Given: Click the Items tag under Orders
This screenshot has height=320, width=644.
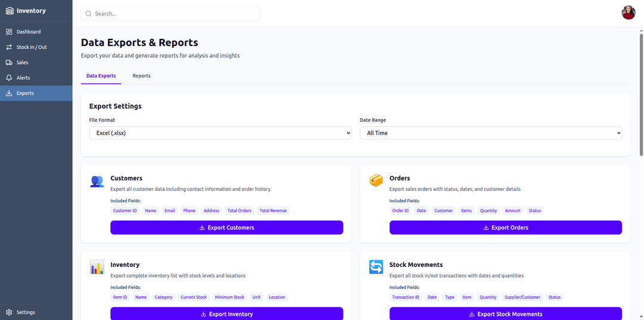Looking at the screenshot, I should click(x=466, y=211).
